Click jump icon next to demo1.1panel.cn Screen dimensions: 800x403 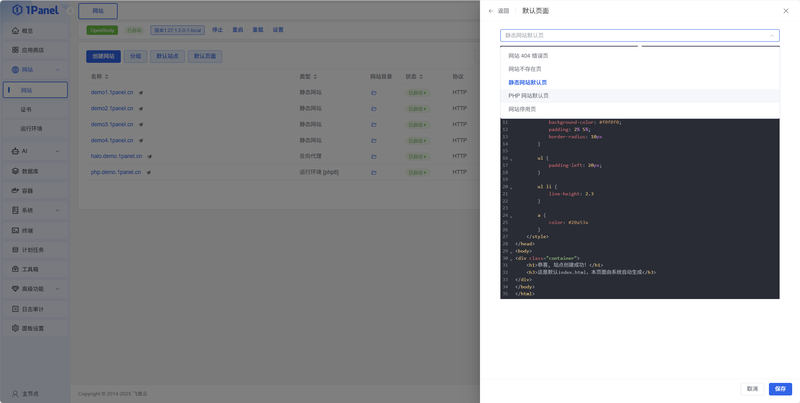140,93
